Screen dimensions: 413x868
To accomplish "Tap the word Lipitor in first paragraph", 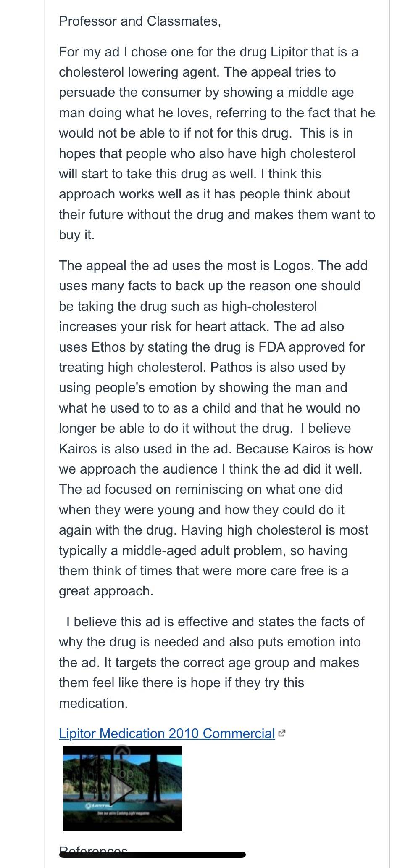I will click(289, 52).
